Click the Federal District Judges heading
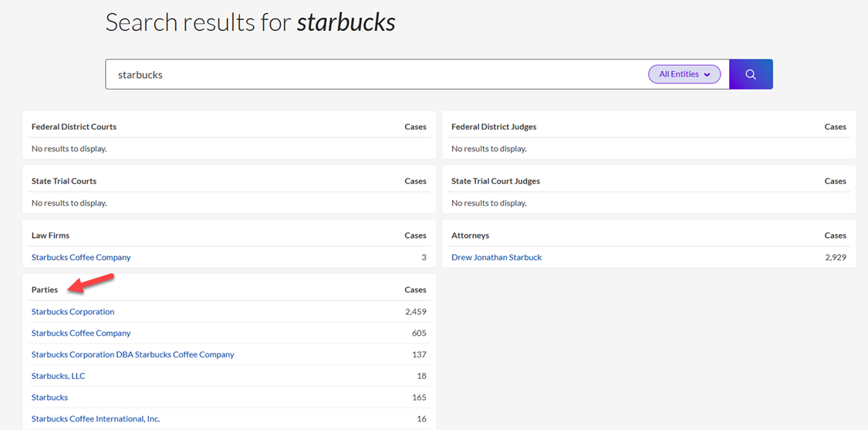868x430 pixels. pos(494,127)
